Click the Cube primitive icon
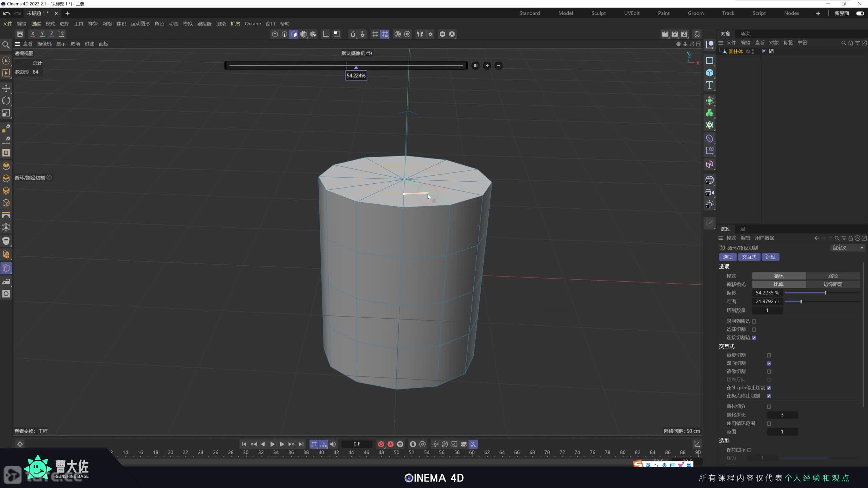The height and width of the screenshot is (488, 868). [709, 73]
